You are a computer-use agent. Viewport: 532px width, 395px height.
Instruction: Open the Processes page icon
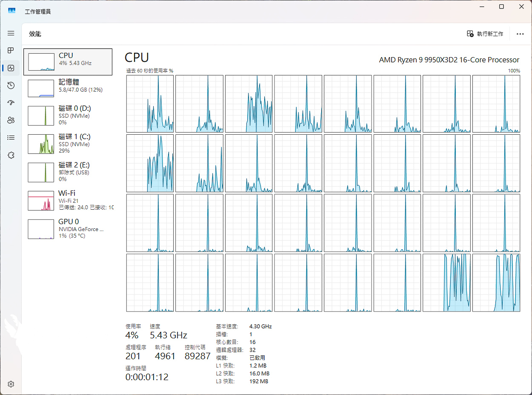tap(11, 51)
